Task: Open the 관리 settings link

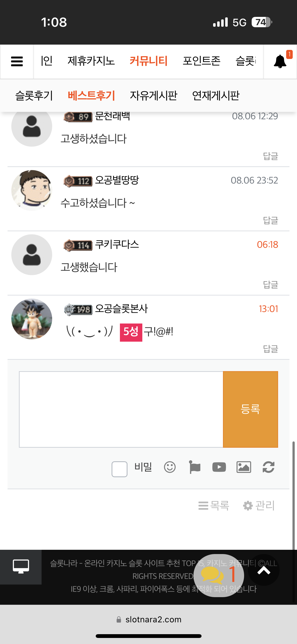Action: point(259,505)
